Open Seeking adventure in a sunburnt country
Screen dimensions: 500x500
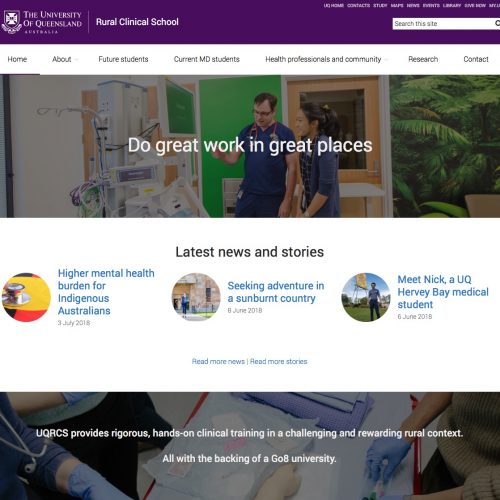tap(276, 292)
